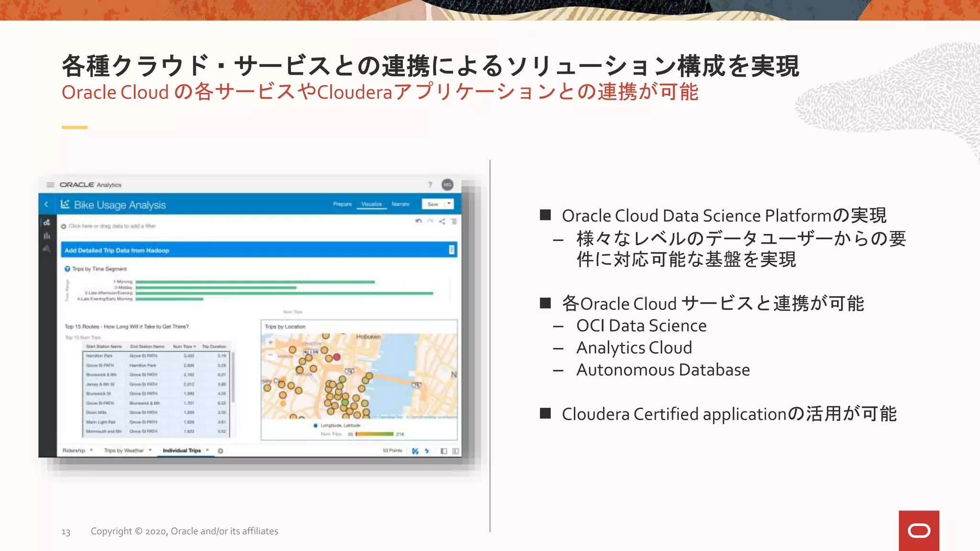
Task: Open the hamburger menu beside Oracle Analytics
Action: point(50,185)
